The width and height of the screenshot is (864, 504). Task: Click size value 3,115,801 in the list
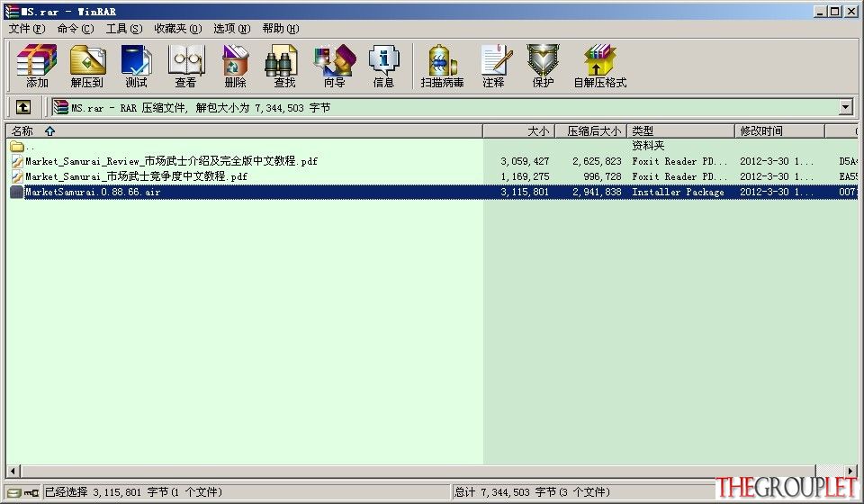[x=525, y=193]
